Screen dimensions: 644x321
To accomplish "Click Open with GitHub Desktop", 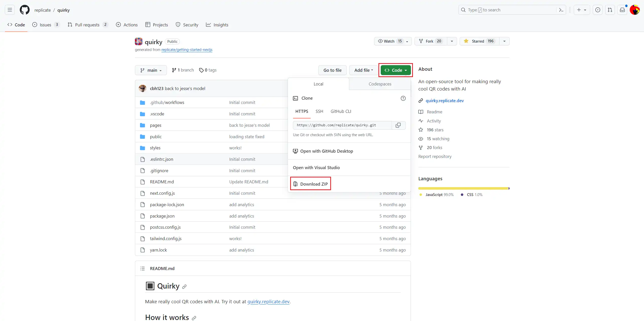I will (x=323, y=151).
